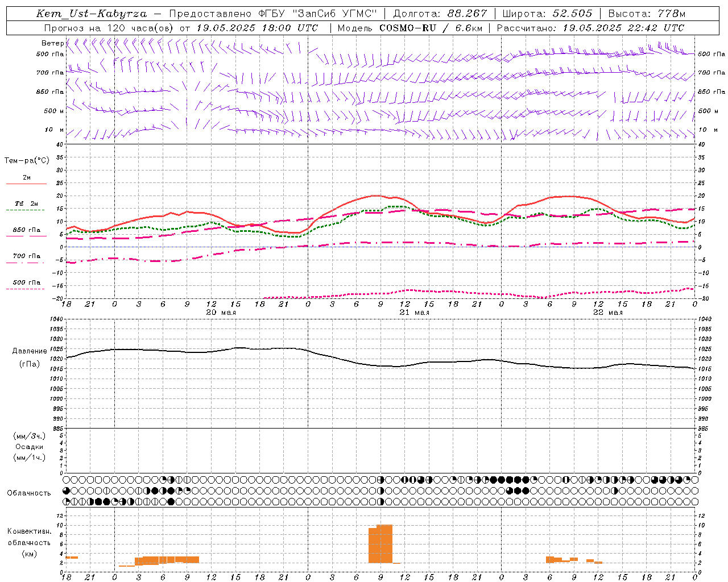Click the Давление pressure panel label

(x=30, y=351)
